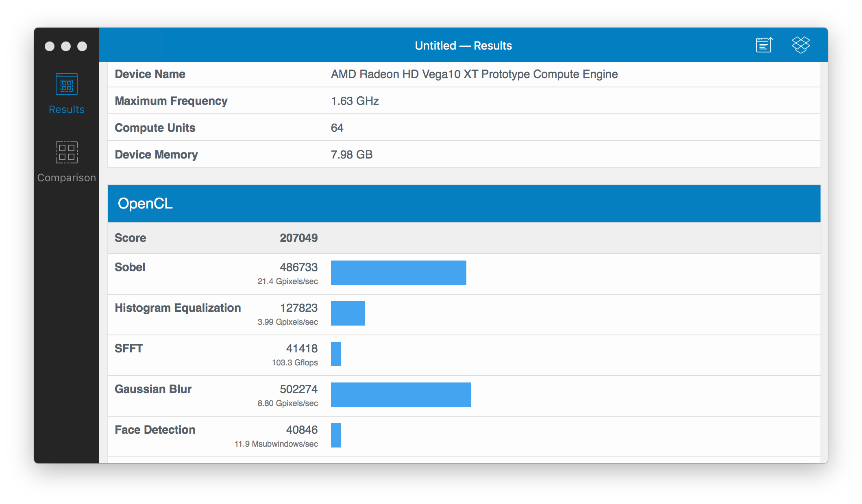Viewport: 862px width, 504px height.
Task: Open the Results sidebar icon
Action: click(x=67, y=84)
